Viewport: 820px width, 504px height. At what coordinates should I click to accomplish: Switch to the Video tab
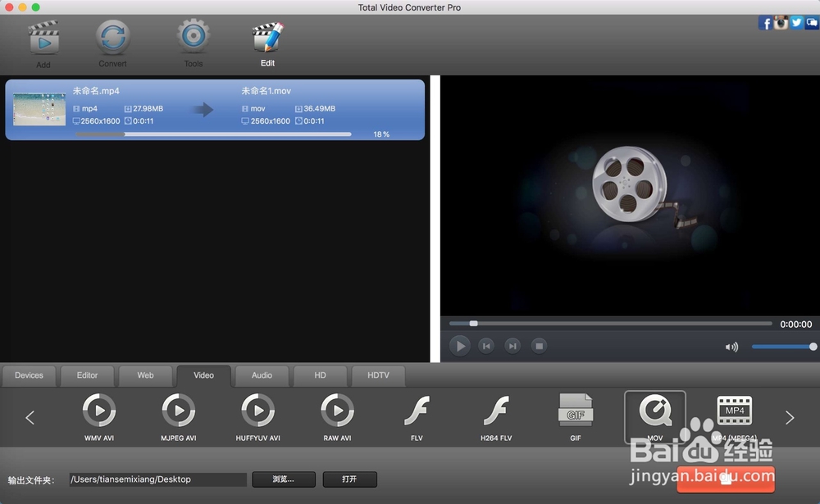203,375
